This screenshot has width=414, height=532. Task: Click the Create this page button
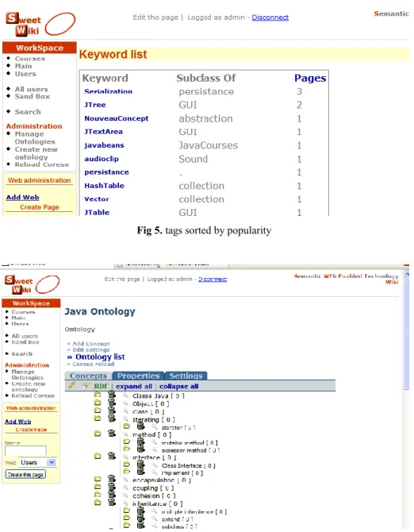pos(25,474)
